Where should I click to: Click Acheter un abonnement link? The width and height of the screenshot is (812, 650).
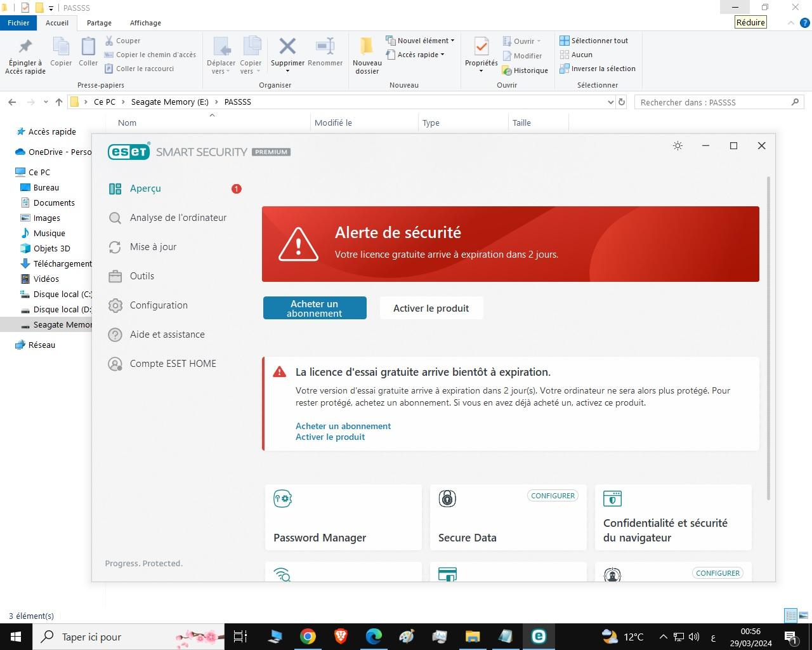343,426
